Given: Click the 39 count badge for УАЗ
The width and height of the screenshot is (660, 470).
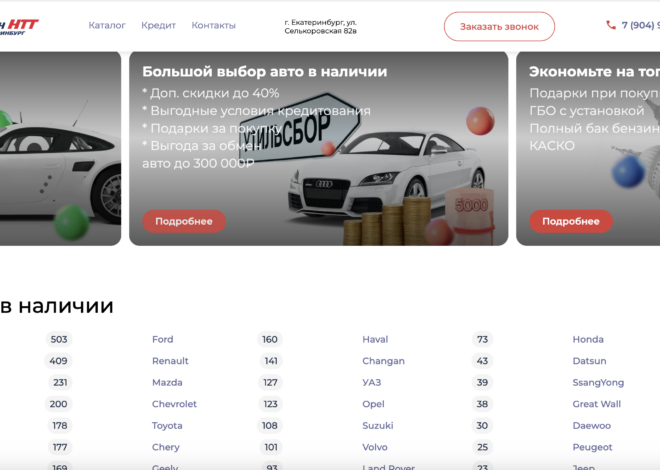Looking at the screenshot, I should [x=482, y=382].
